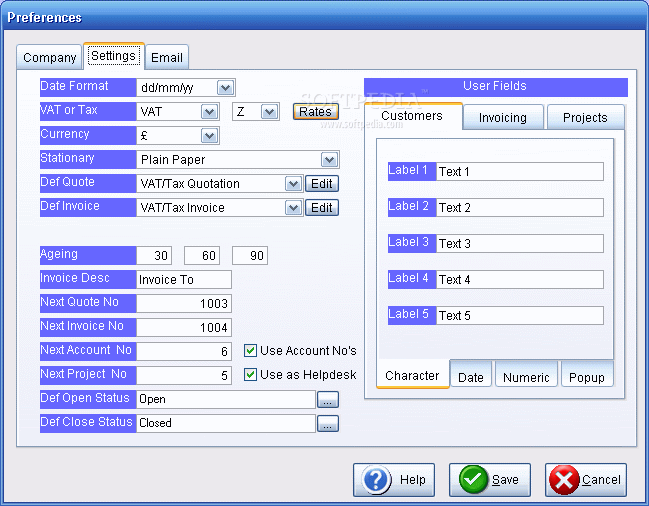Open the VAT or Tax dropdown
Screen dimensions: 649x506
(x=209, y=112)
